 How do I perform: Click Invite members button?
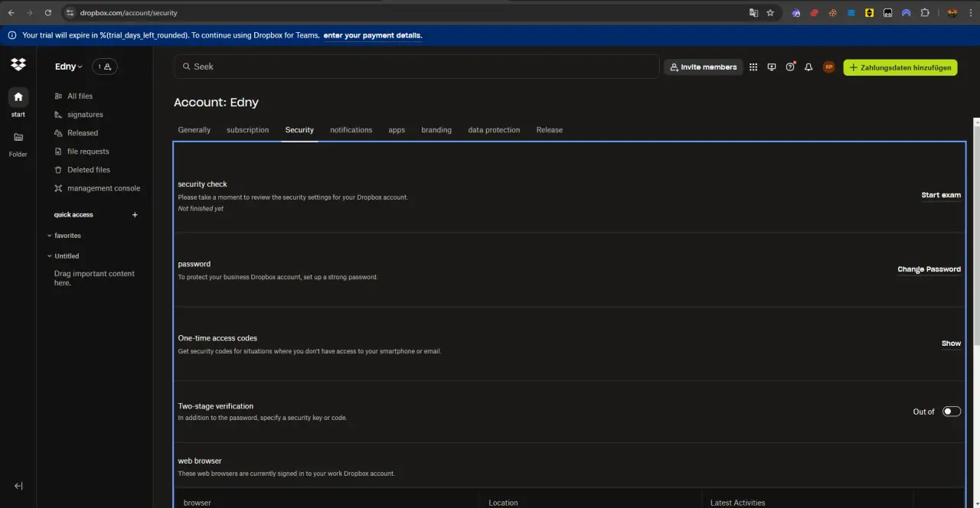click(x=703, y=67)
